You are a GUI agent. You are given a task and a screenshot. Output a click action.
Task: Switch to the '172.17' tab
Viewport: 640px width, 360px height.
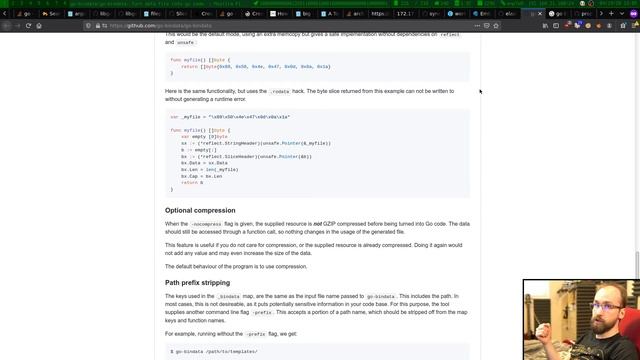406,13
